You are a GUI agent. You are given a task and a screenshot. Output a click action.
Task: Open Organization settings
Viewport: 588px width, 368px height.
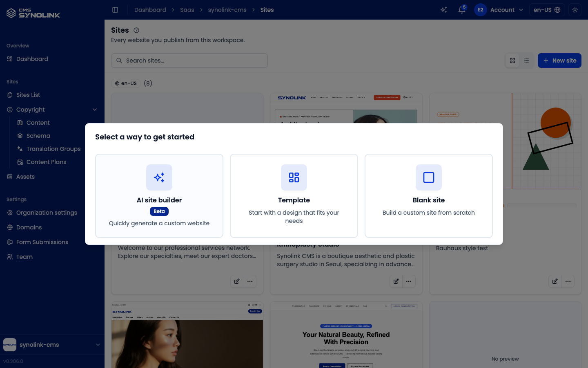(x=52, y=213)
